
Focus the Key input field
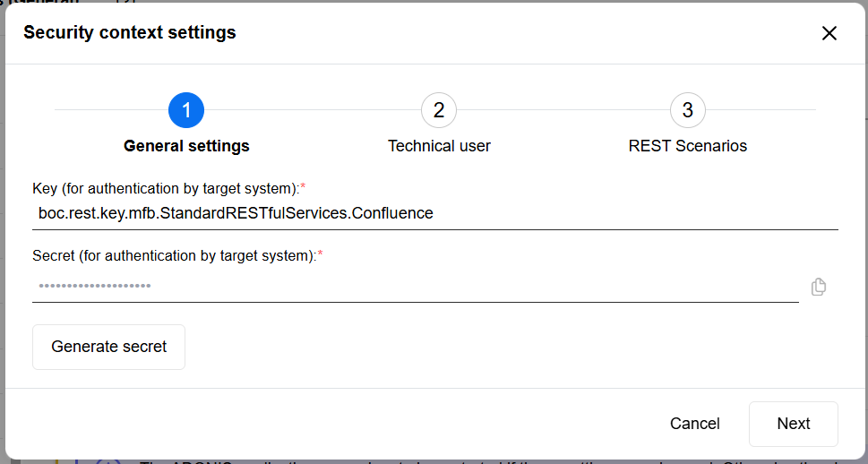point(434,213)
